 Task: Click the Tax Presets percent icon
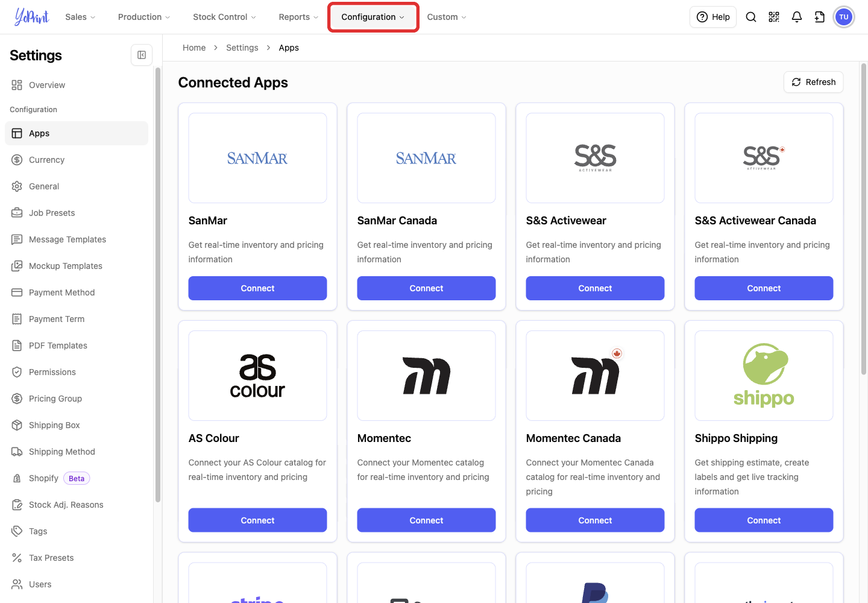[x=17, y=558]
